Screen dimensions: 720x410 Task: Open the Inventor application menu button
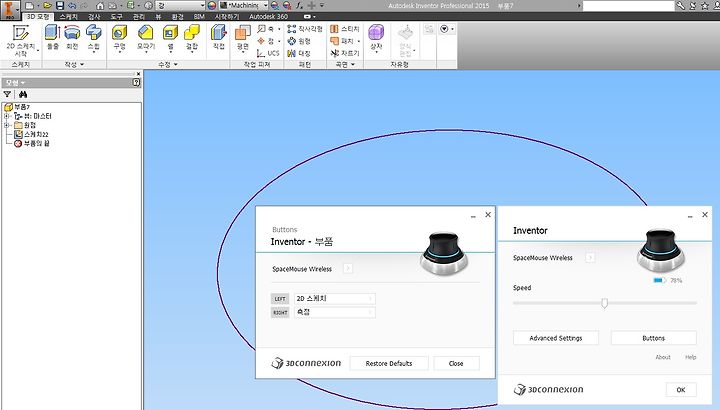10,9
